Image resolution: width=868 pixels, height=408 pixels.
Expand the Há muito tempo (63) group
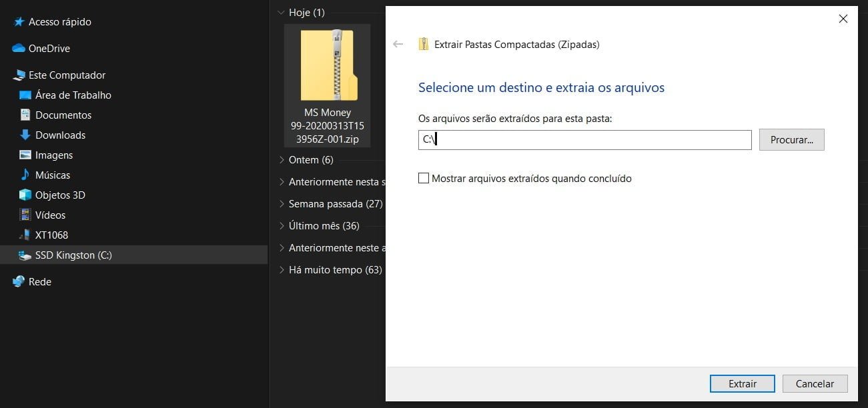pyautogui.click(x=282, y=269)
